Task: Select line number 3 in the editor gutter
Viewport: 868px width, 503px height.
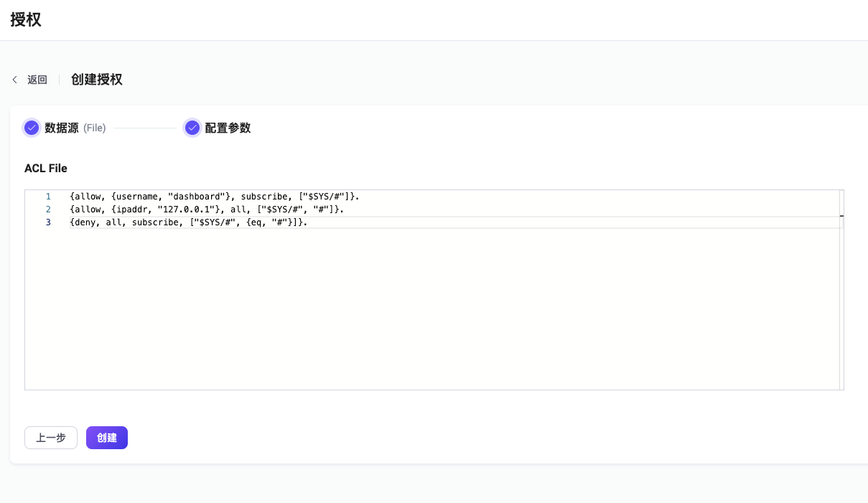Action: tap(48, 222)
